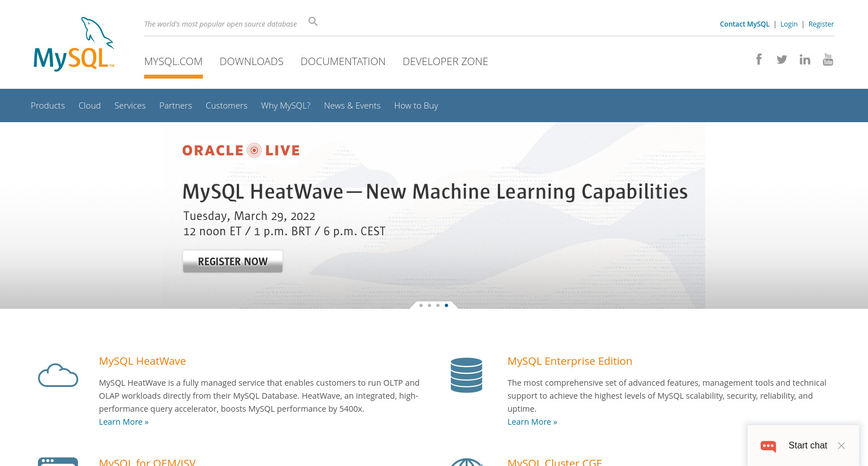Click the OEM/ISV window icon
868x466 pixels.
pyautogui.click(x=58, y=461)
